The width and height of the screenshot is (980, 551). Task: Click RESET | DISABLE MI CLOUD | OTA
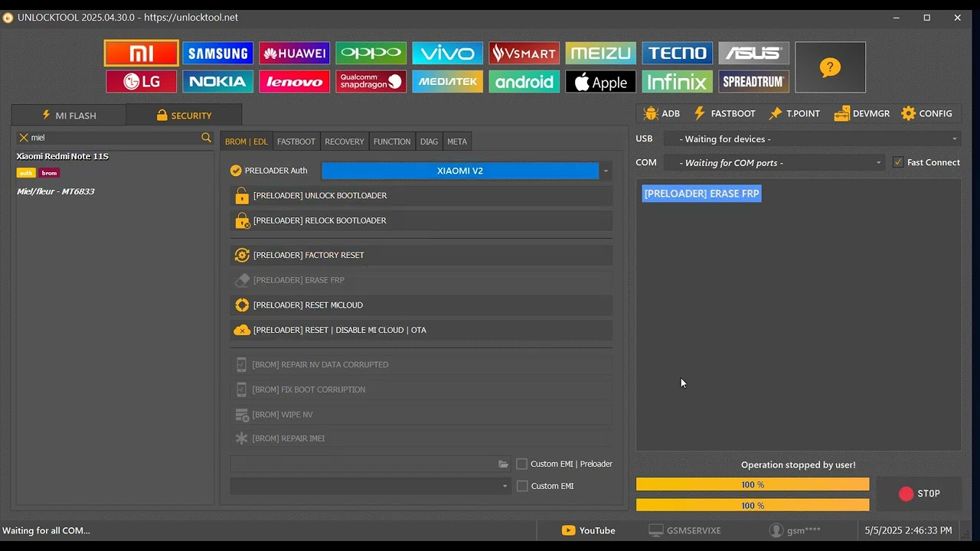(421, 330)
